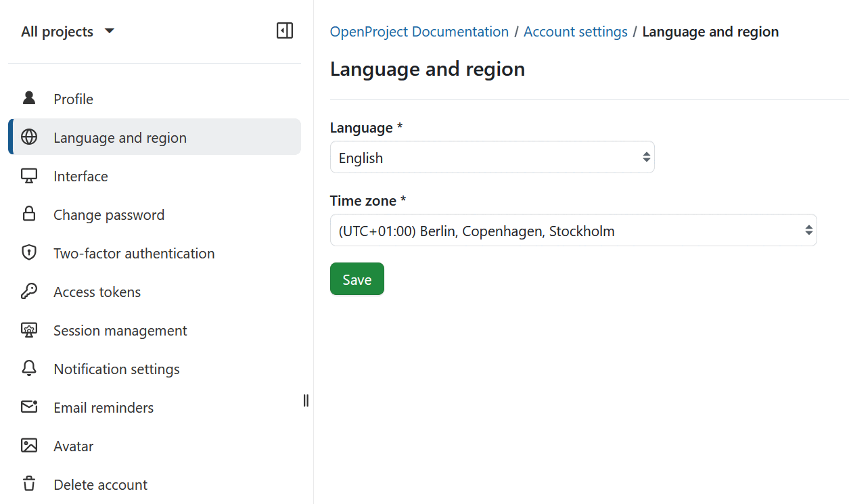Viewport: 849px width, 504px height.
Task: Click the padlock icon for Change password
Action: (29, 214)
